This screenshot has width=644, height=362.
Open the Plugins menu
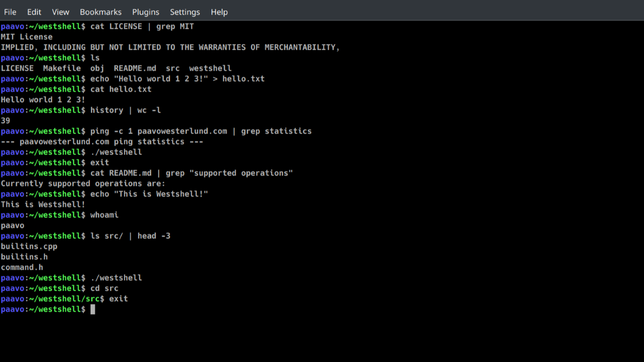[x=146, y=12]
